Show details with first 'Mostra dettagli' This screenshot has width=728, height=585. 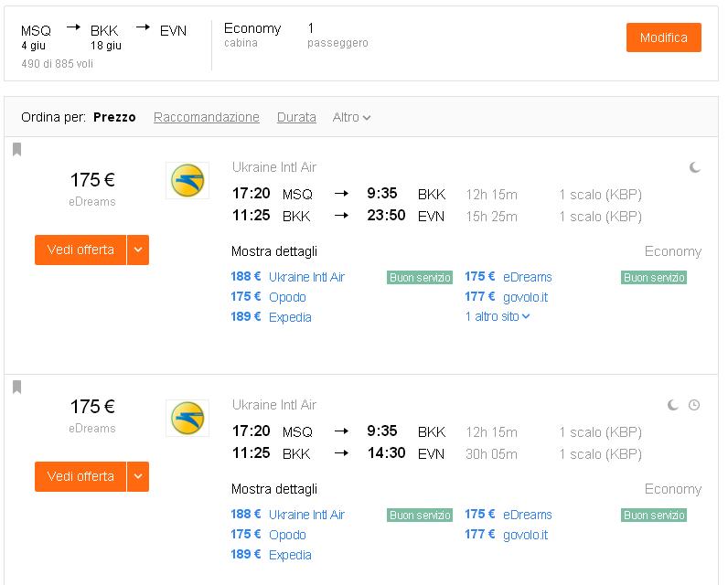[x=274, y=251]
